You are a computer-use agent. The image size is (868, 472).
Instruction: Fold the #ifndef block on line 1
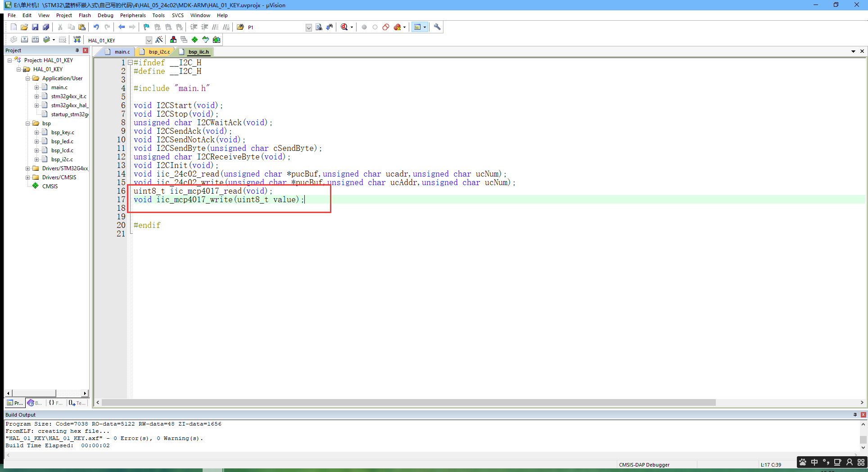(x=130, y=63)
